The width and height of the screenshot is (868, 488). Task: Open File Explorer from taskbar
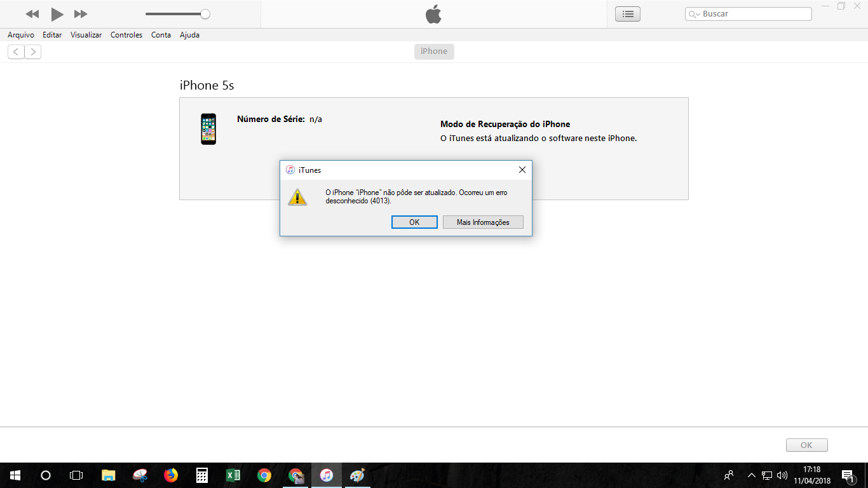pos(109,475)
